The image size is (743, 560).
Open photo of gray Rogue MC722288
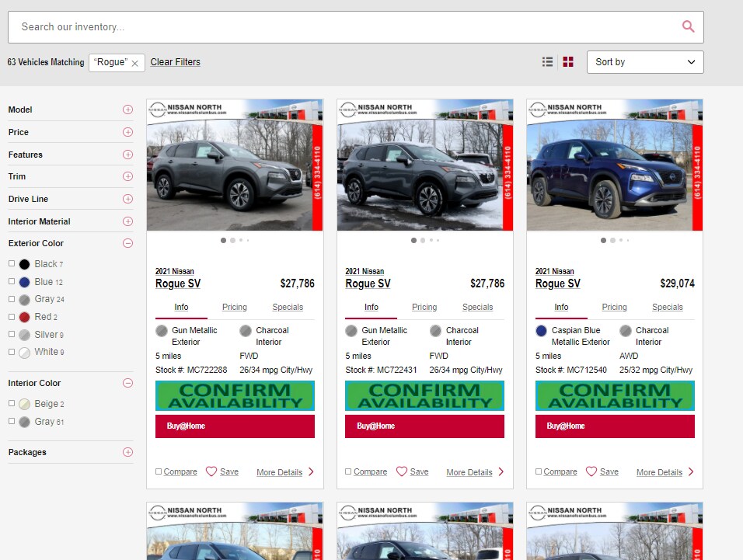coord(235,165)
